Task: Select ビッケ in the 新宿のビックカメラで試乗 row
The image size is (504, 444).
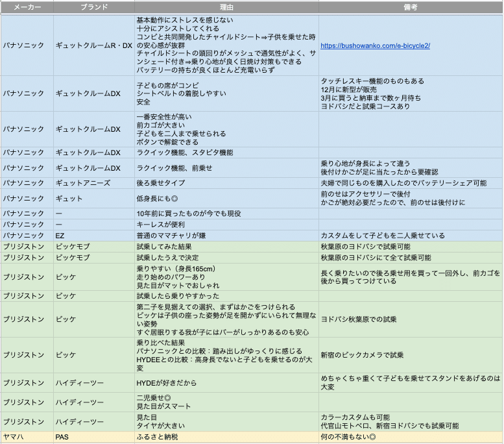Action: [94, 355]
